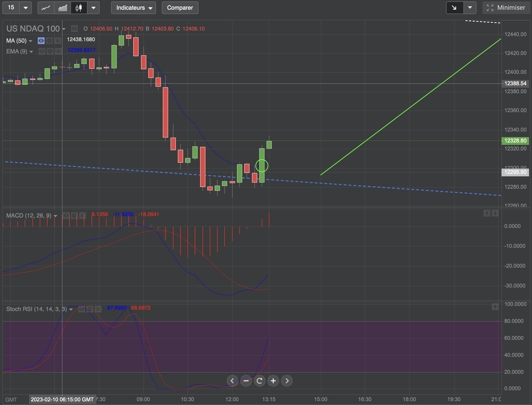Remove the EMA (9) indicator

pos(58,51)
